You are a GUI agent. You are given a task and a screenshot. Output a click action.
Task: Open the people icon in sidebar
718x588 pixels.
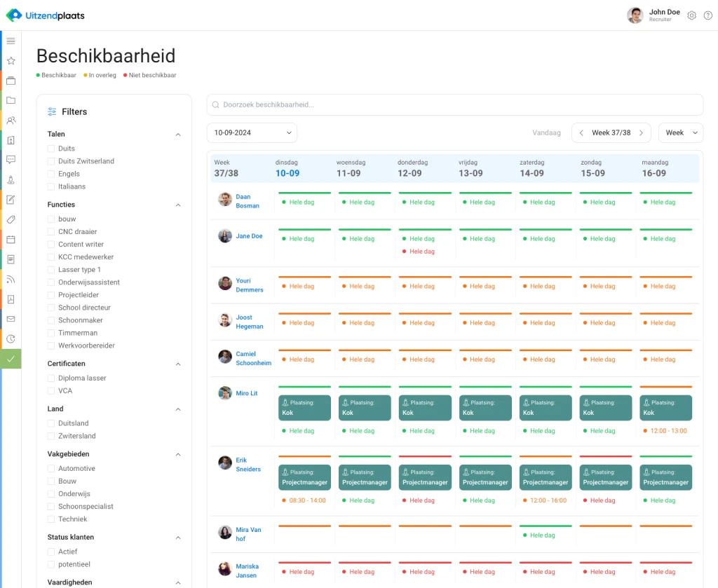coord(11,121)
